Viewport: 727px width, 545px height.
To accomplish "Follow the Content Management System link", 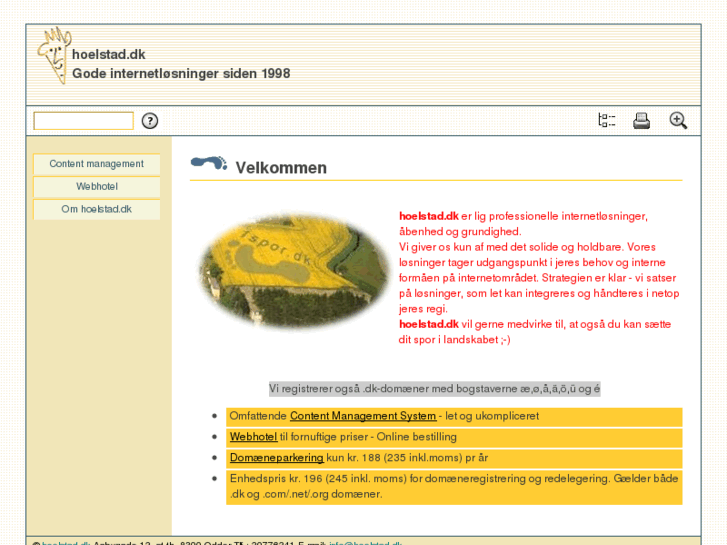I will (363, 416).
